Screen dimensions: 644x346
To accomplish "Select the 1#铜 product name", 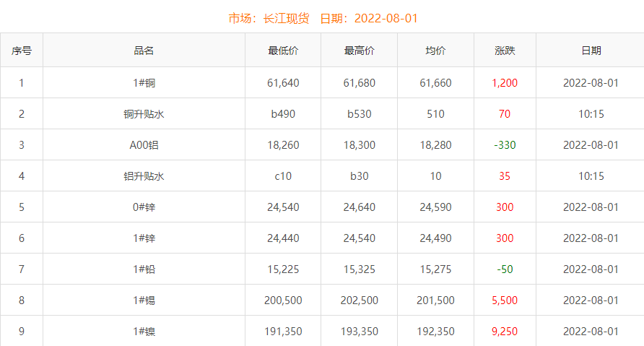I will coord(144,83).
